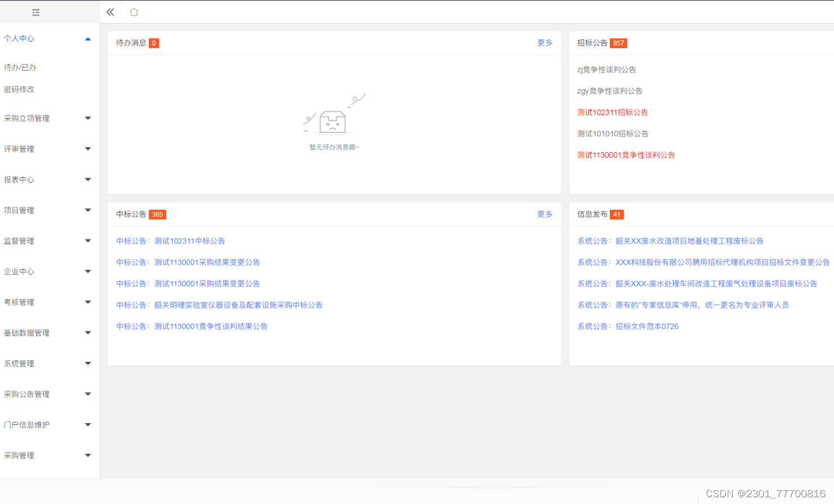The image size is (834, 504).
Task: Open first 测试1130001采购结果变更公告 link
Action: (188, 262)
